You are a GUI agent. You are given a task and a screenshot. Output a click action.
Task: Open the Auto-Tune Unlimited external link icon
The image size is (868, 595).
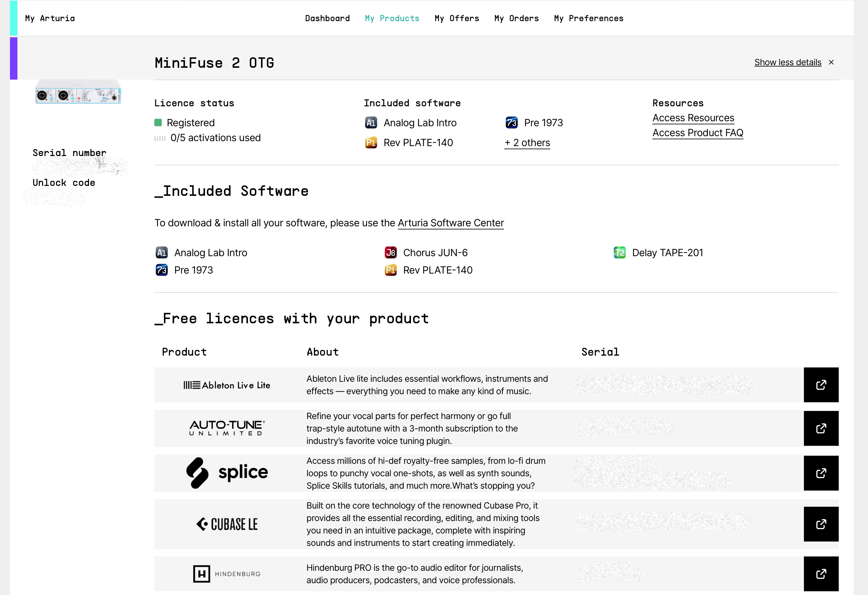tap(821, 428)
